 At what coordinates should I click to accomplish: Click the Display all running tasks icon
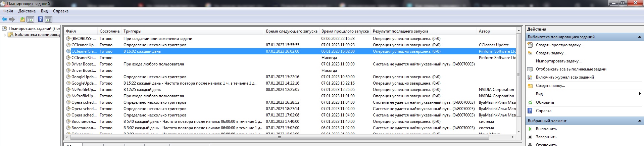pyautogui.click(x=530, y=69)
